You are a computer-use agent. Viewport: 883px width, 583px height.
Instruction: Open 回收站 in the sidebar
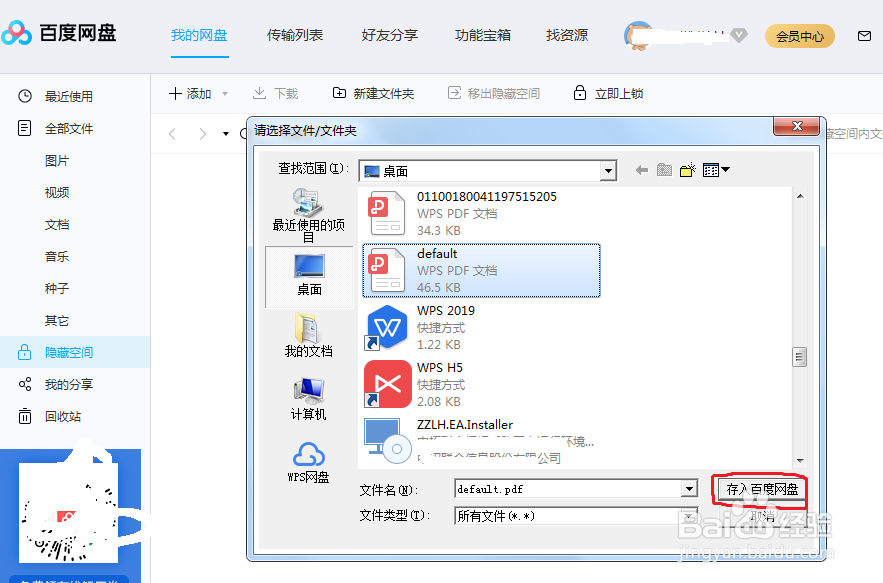coord(63,416)
